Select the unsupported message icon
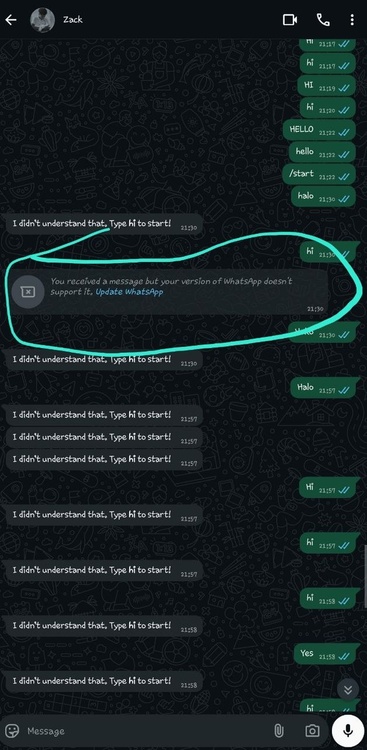 pyautogui.click(x=28, y=291)
